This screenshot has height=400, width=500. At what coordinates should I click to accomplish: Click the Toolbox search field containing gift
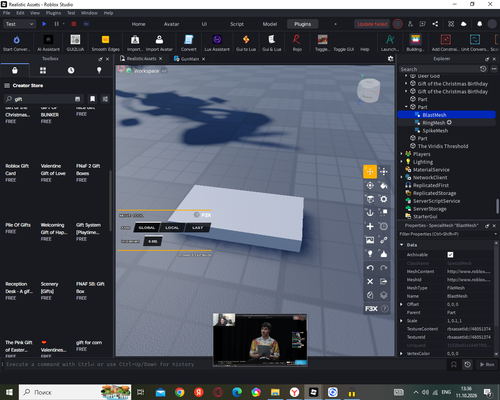43,99
